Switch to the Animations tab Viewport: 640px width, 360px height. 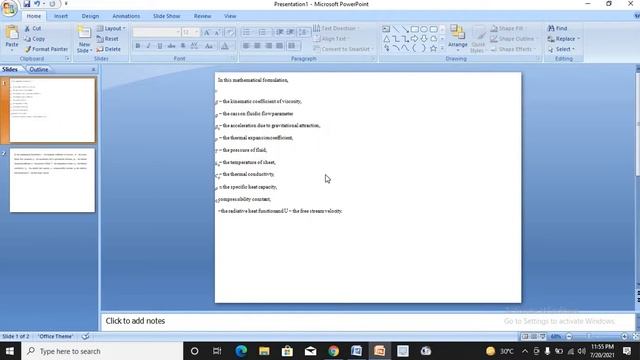pos(126,16)
